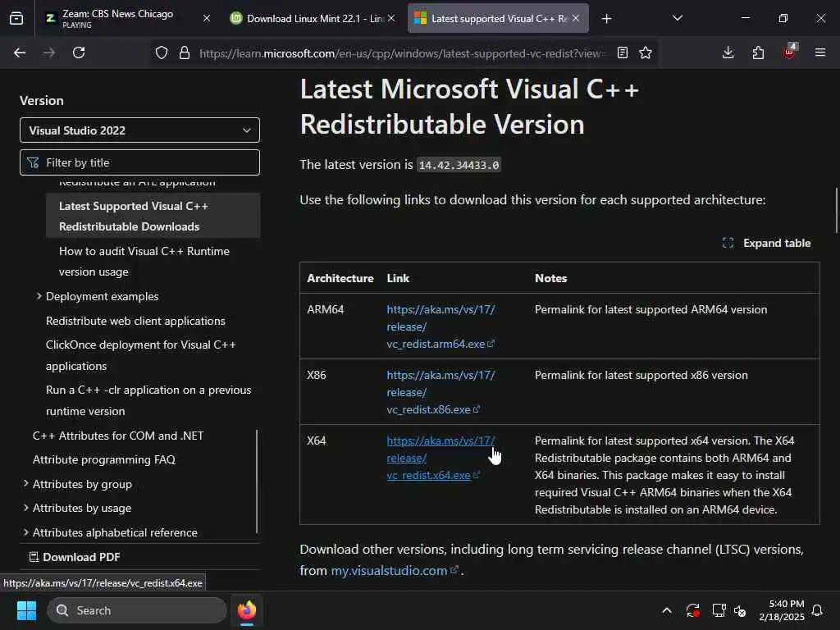
Task: Click the X64 architecture cell
Action: click(x=316, y=441)
